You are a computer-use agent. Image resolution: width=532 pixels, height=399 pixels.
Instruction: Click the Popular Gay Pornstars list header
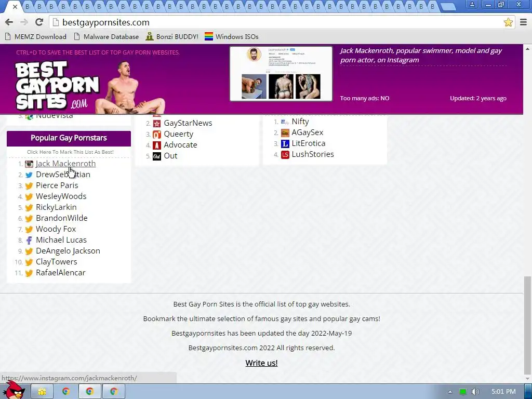click(x=69, y=138)
